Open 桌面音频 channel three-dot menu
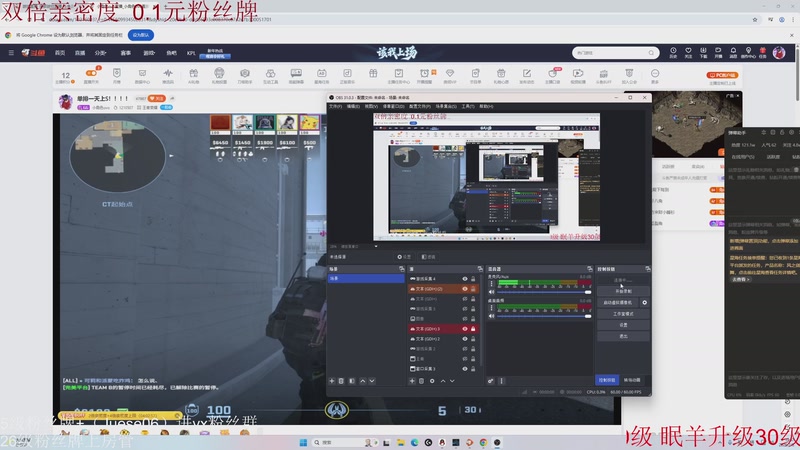 (x=492, y=308)
